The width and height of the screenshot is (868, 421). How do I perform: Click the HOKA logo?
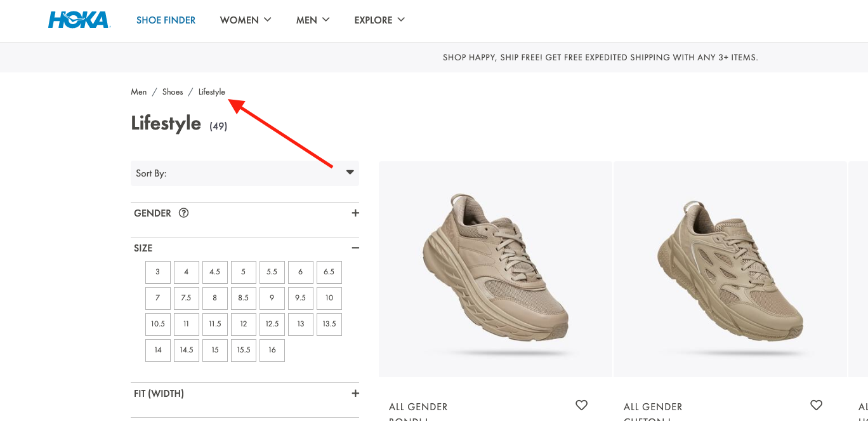coord(79,20)
